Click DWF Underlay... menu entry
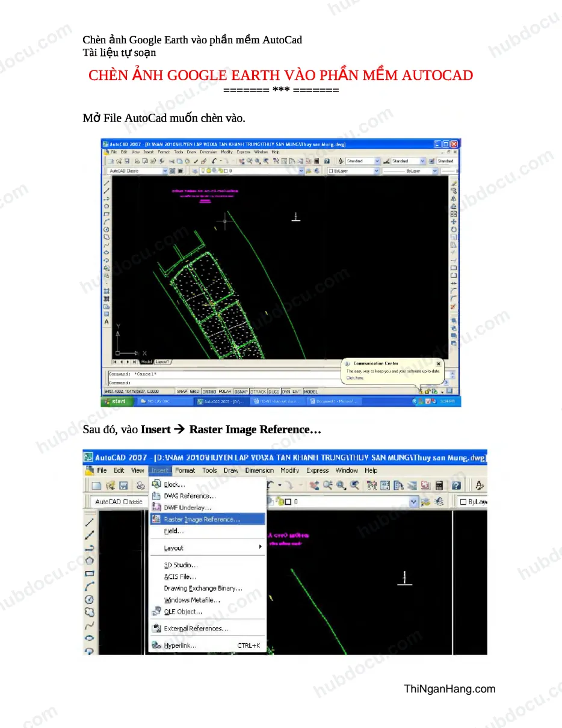The image size is (562, 728). click(207, 507)
